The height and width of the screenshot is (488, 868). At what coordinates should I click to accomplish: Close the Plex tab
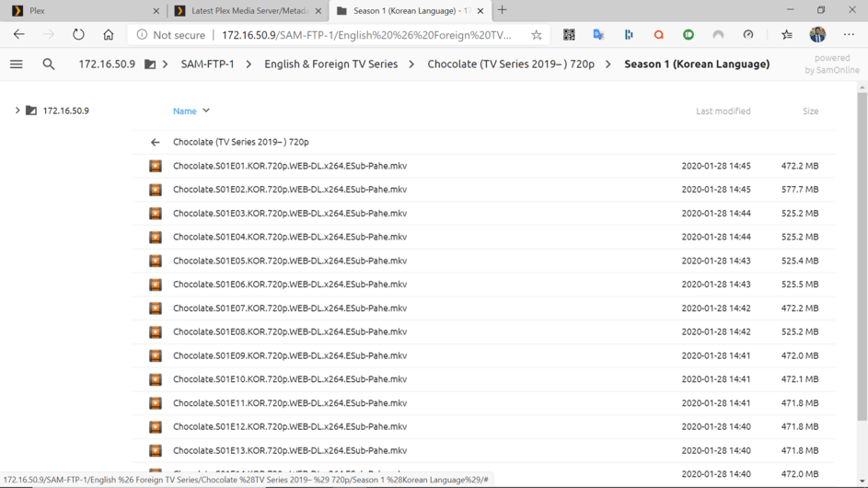point(156,10)
